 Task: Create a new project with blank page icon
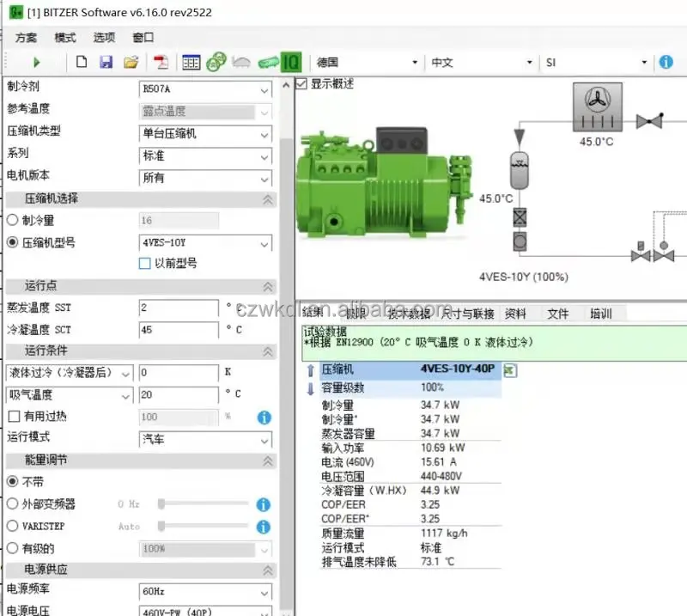82,62
